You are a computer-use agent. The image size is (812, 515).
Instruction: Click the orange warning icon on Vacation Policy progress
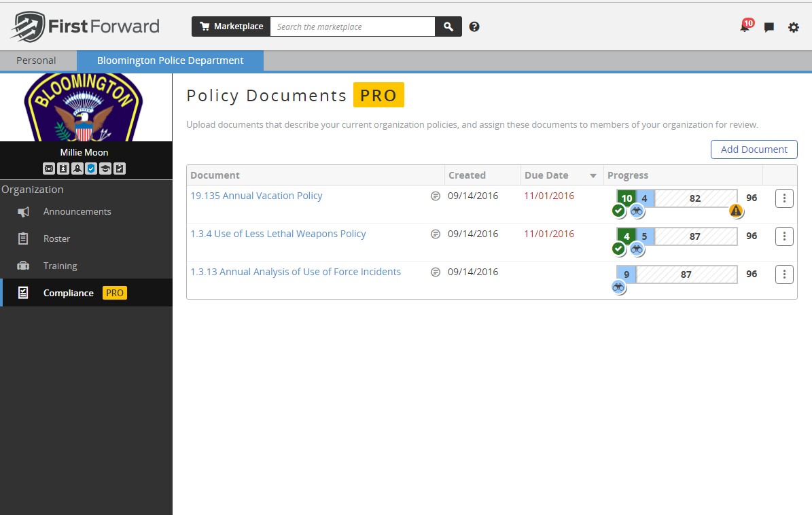pyautogui.click(x=736, y=211)
